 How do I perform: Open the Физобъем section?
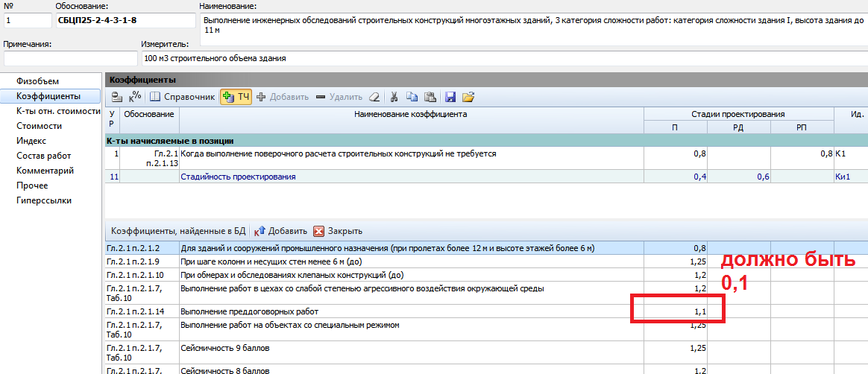click(37, 81)
